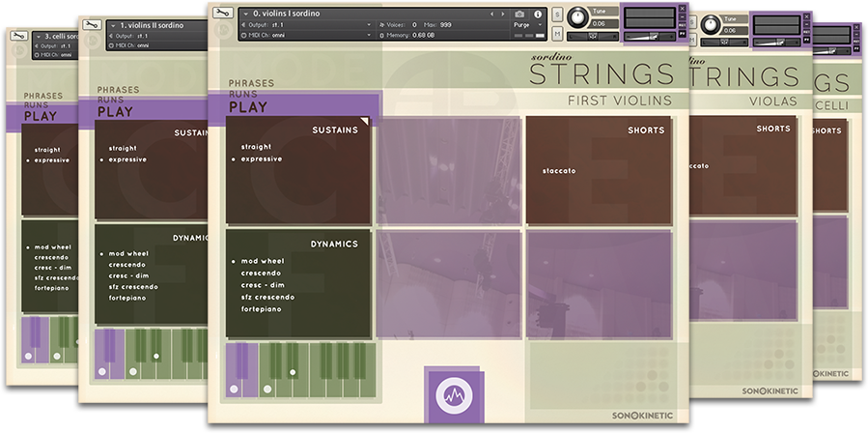Click the Mute M button
The image size is (868, 433).
(x=557, y=35)
